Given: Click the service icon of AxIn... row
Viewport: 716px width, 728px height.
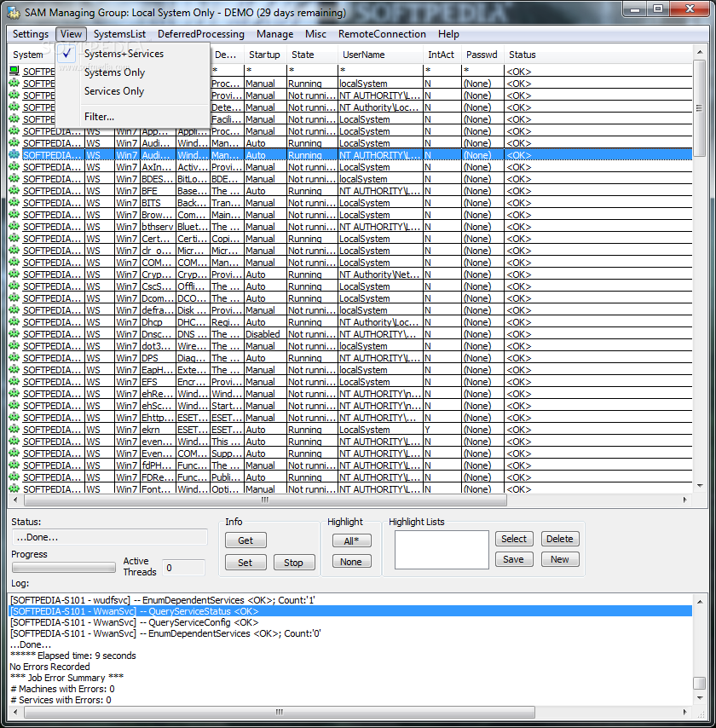Looking at the screenshot, I should [x=14, y=166].
